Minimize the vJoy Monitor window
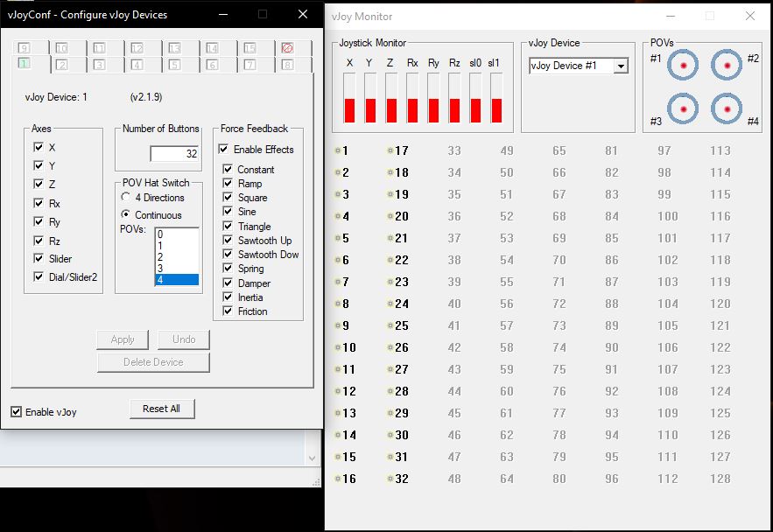The width and height of the screenshot is (773, 532). click(x=670, y=17)
